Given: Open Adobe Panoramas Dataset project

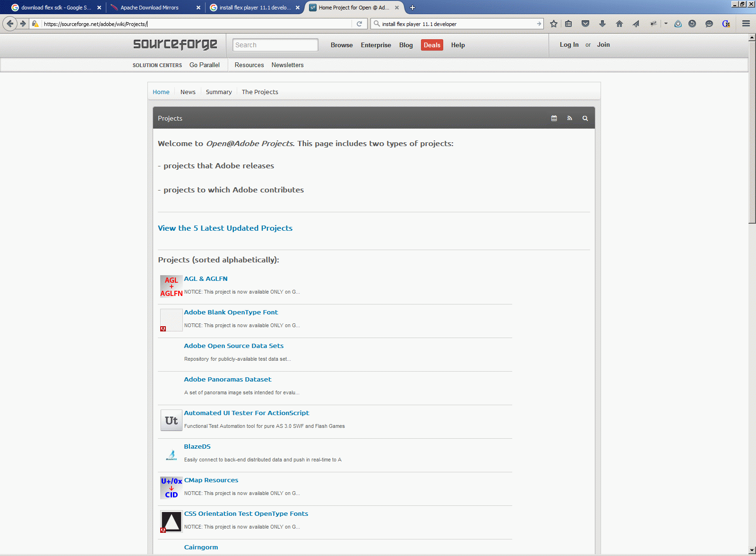Looking at the screenshot, I should coord(228,379).
